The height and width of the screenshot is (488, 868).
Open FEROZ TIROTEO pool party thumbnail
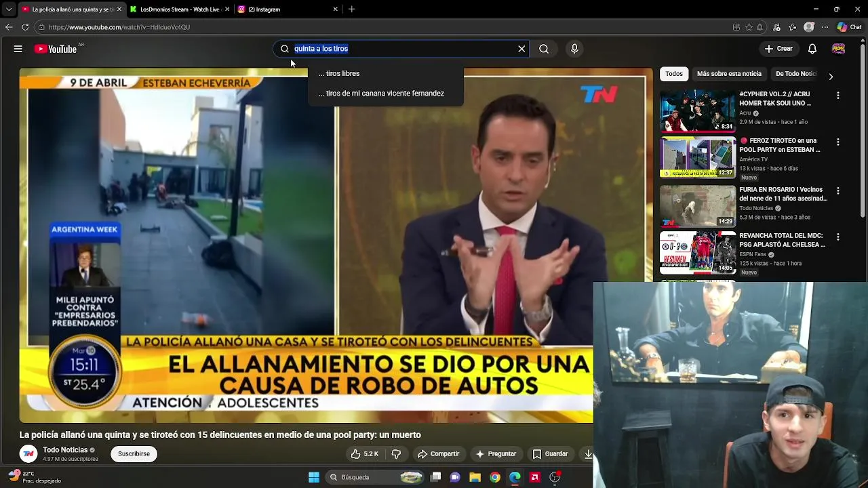pos(698,157)
